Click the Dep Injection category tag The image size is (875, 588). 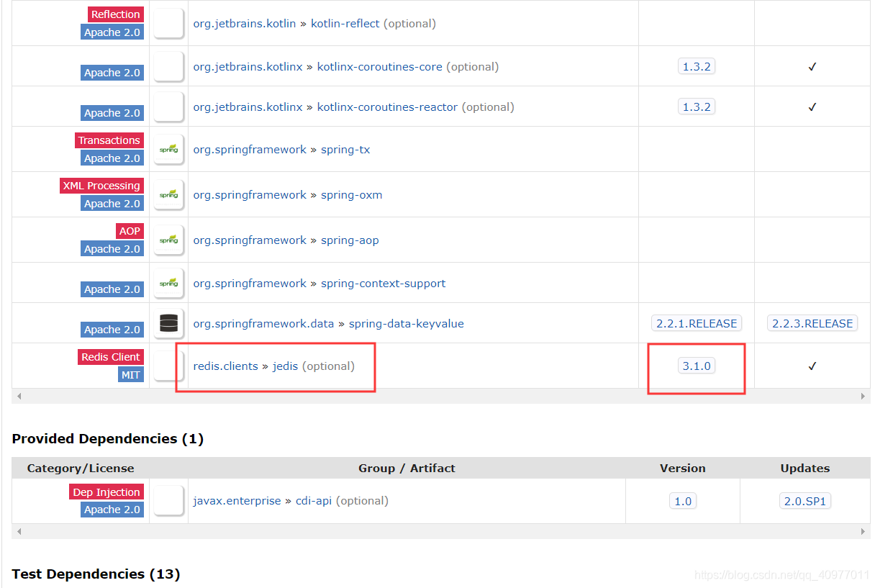pyautogui.click(x=106, y=492)
